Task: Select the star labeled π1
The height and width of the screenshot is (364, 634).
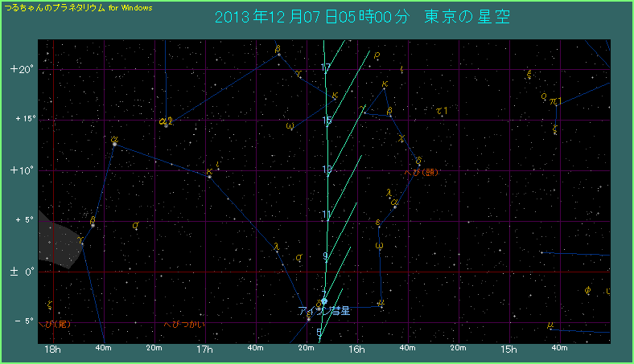Action: coord(556,101)
